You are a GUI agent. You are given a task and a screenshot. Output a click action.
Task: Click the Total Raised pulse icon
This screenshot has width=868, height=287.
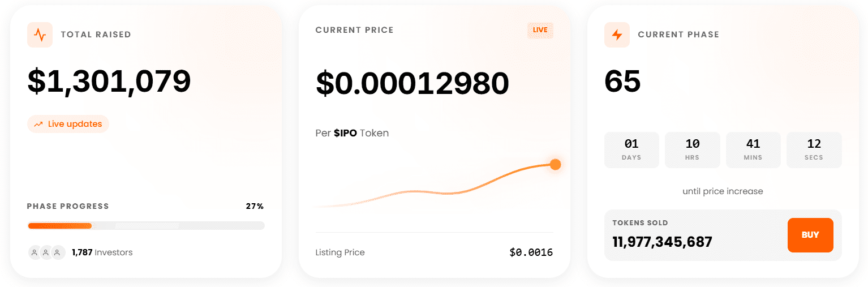[x=40, y=35]
